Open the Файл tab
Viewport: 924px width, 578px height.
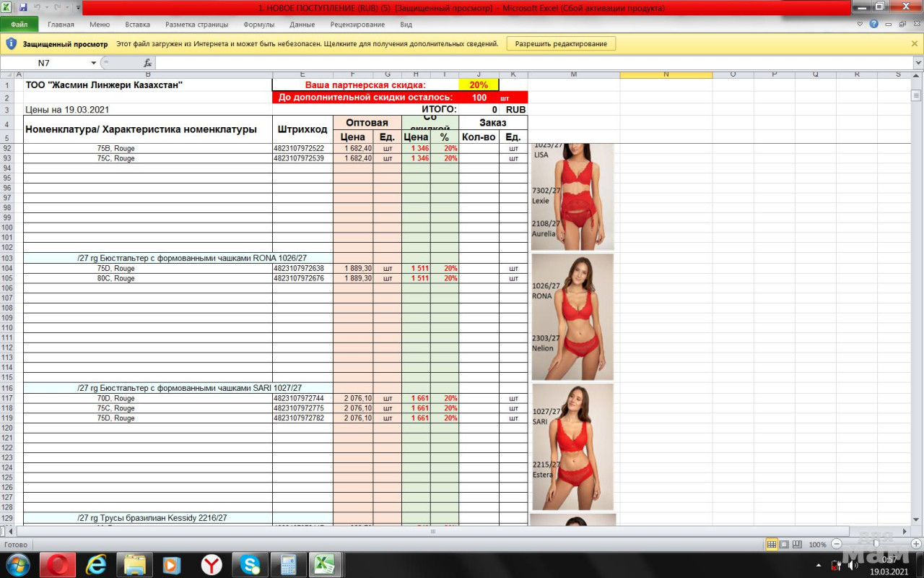coord(19,25)
